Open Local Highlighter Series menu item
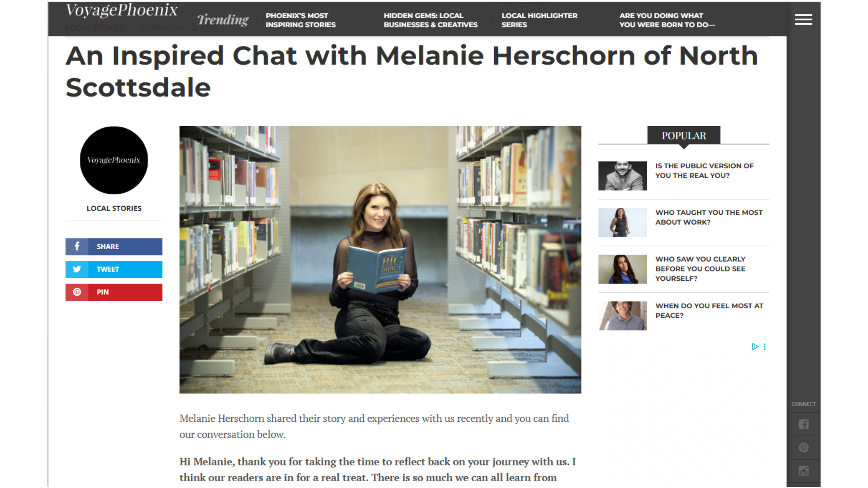 [539, 20]
